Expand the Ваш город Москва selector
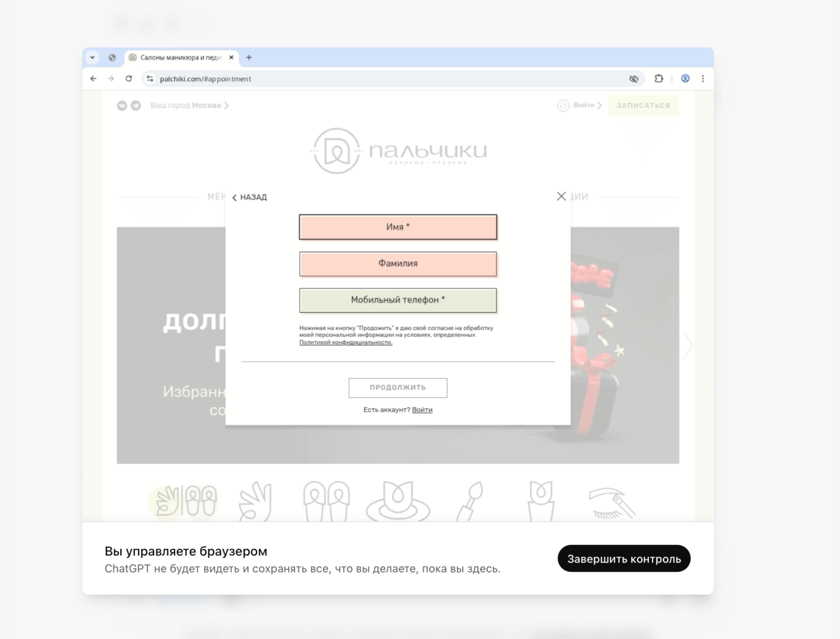Viewport: 840px width, 639px height. [189, 106]
